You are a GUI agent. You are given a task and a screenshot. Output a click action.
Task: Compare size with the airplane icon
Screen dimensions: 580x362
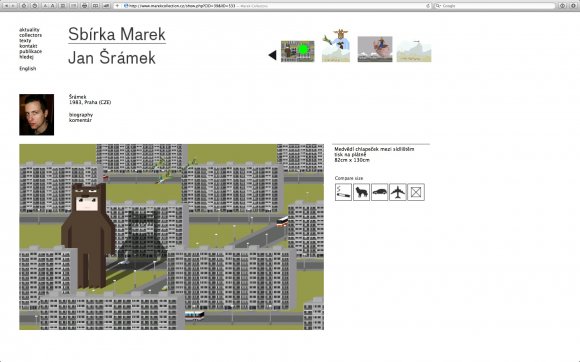click(x=398, y=192)
